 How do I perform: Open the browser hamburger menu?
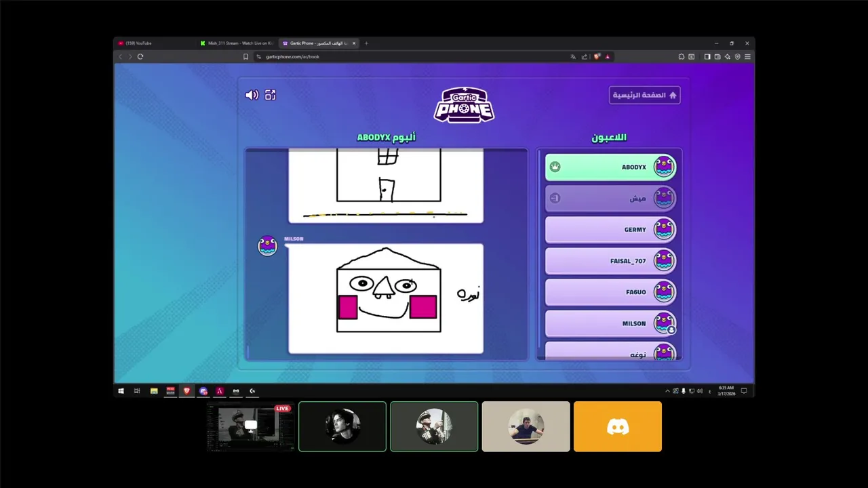(747, 57)
